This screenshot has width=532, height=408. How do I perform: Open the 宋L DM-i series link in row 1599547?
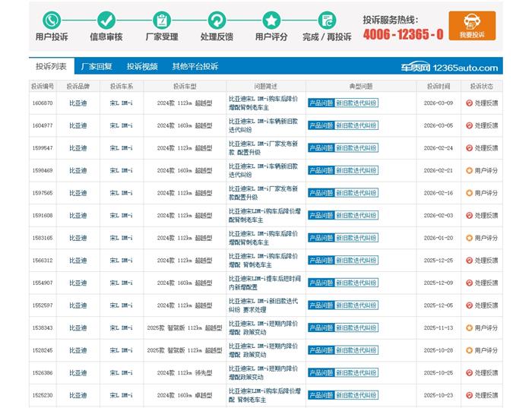(x=121, y=148)
